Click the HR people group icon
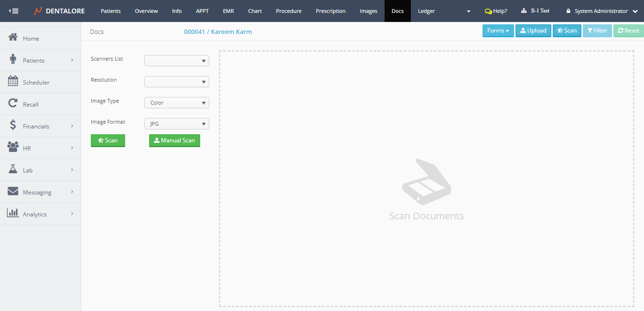This screenshot has width=644, height=311. pos(13,148)
